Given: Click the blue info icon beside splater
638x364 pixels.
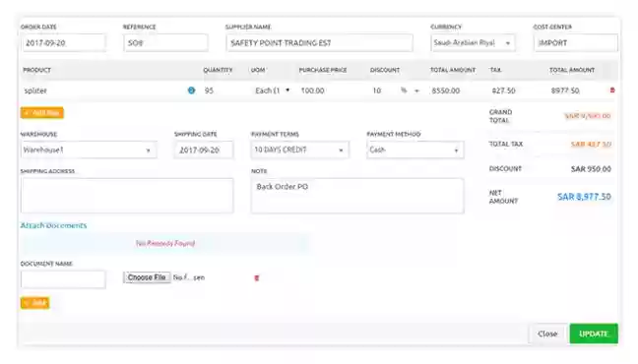Looking at the screenshot, I should click(x=191, y=91).
